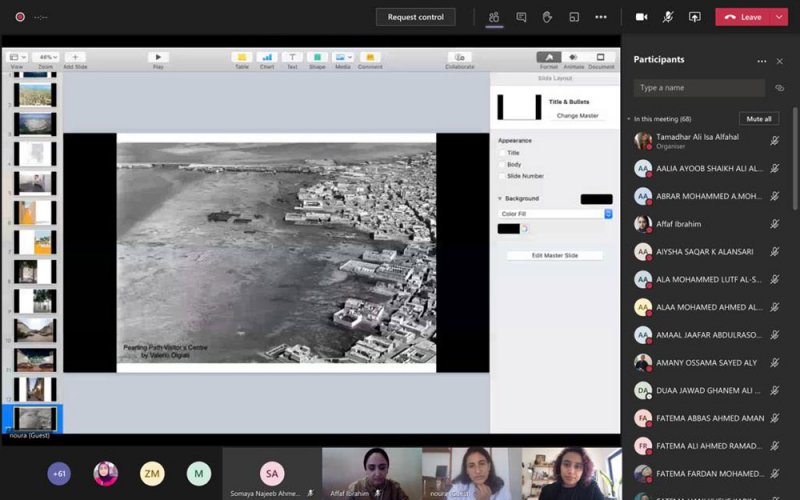This screenshot has width=800, height=500.
Task: Open Participants panel more options ellipsis
Action: click(x=762, y=61)
